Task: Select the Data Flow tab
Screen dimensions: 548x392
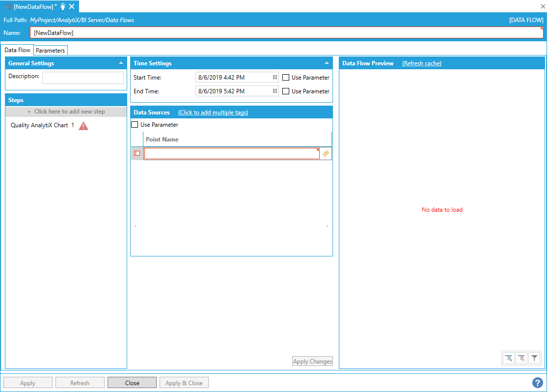Action: (18, 50)
